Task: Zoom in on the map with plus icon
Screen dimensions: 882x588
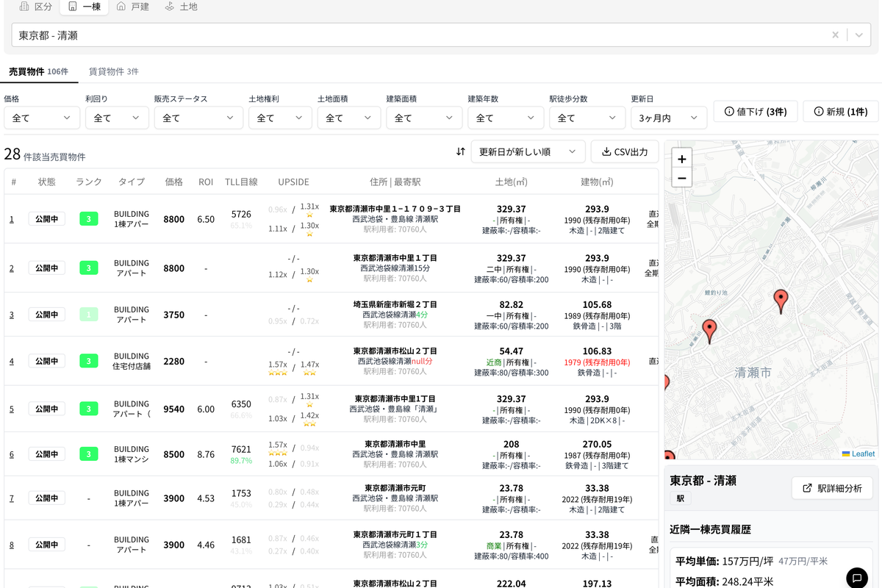Action: 681,159
